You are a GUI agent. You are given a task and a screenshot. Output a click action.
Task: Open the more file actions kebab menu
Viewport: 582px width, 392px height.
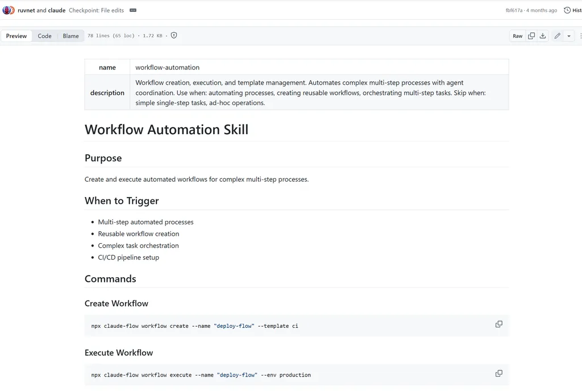(580, 36)
